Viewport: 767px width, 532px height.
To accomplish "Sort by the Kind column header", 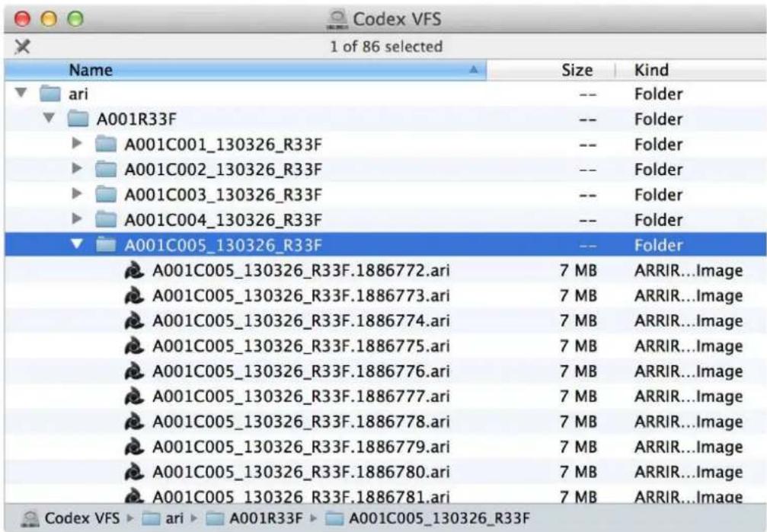I will coord(691,70).
